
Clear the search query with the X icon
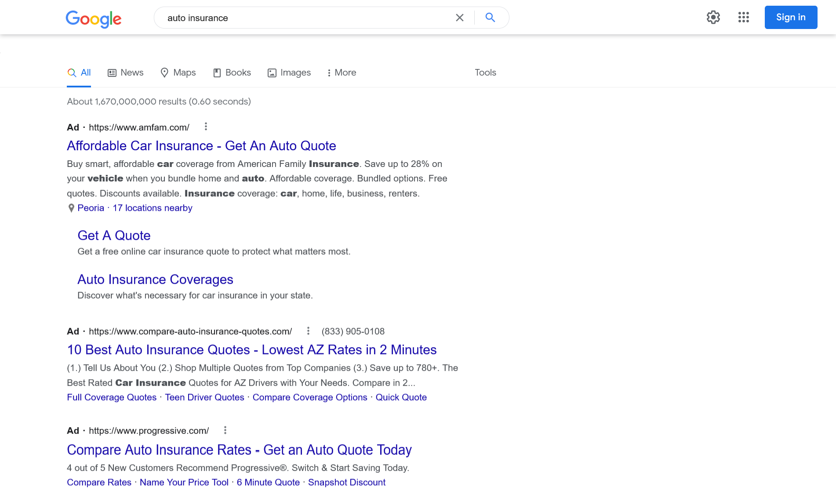[x=460, y=18]
